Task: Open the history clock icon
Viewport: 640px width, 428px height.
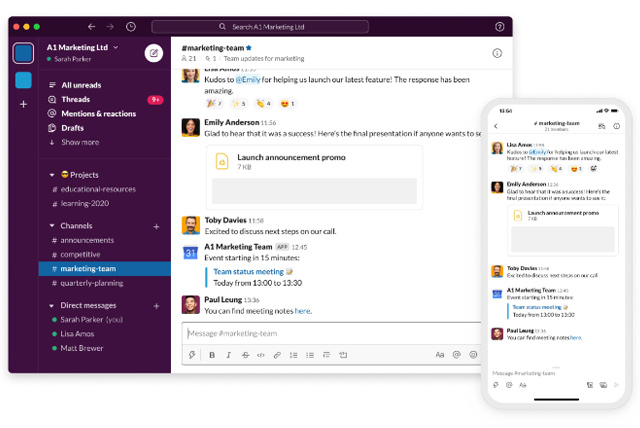Action: tap(131, 27)
